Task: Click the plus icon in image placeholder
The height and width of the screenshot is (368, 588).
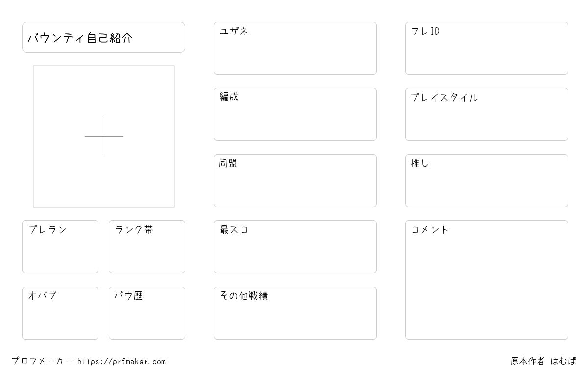Action: click(104, 136)
